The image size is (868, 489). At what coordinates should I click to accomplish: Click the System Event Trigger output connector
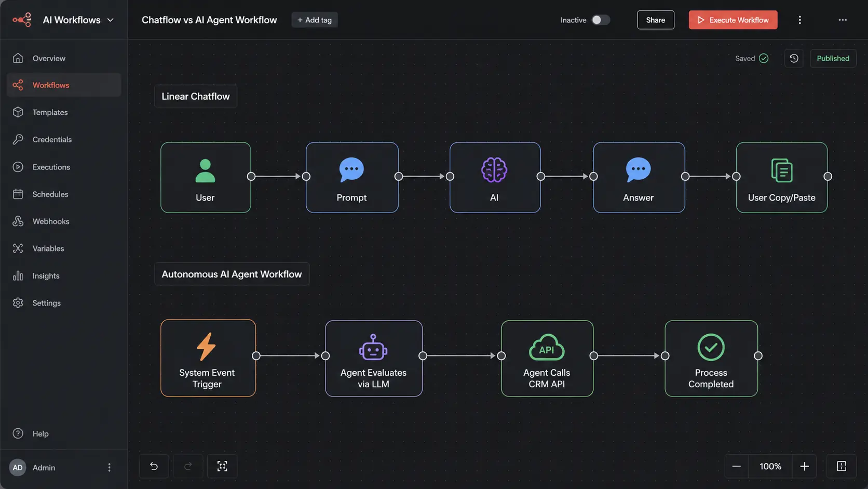[x=256, y=355]
